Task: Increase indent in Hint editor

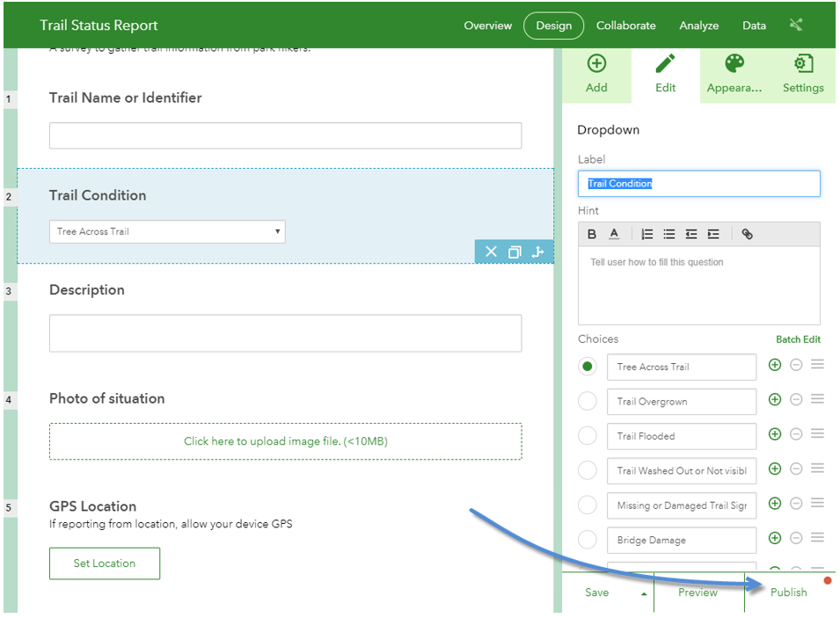Action: point(713,234)
